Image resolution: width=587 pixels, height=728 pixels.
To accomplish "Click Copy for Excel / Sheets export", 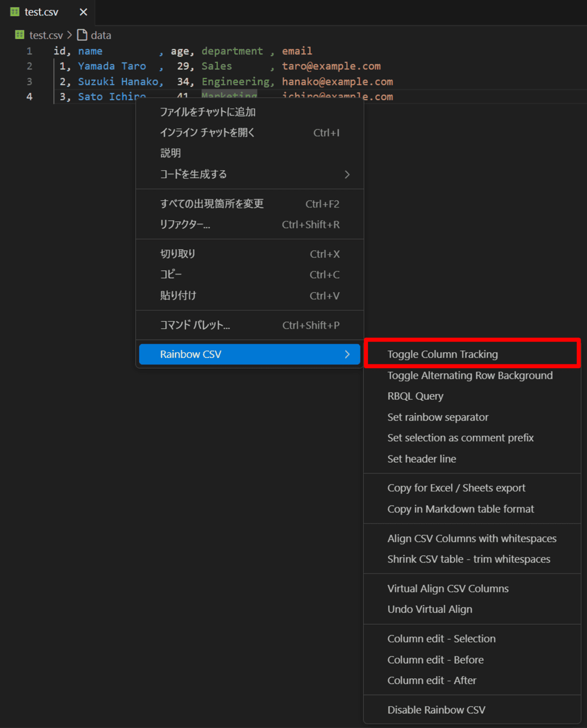I will pyautogui.click(x=456, y=487).
